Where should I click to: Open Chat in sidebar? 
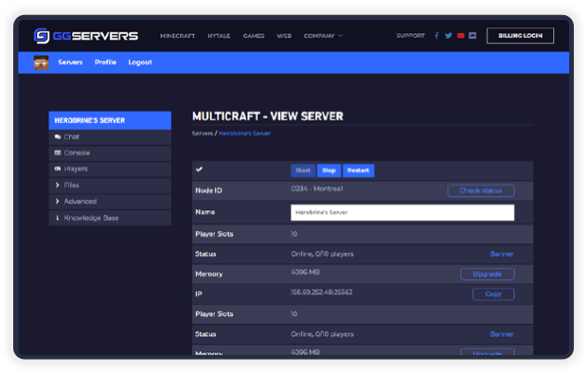[110, 137]
